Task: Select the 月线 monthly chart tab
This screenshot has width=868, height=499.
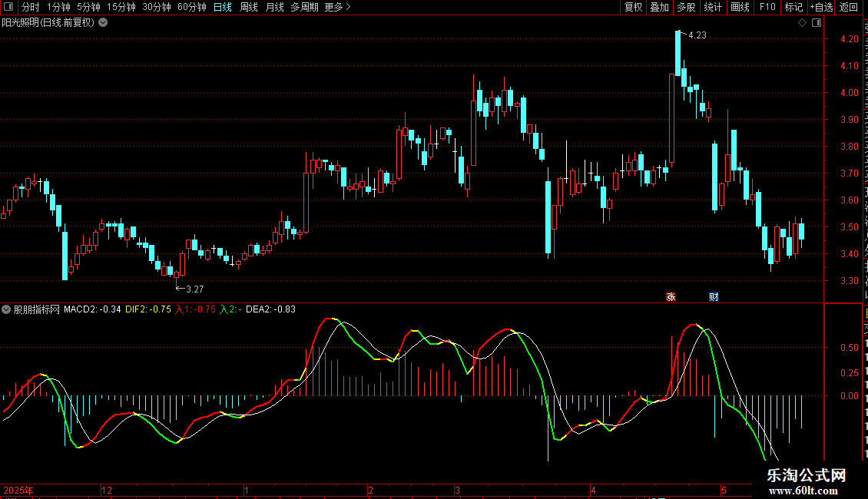Action: coord(274,7)
